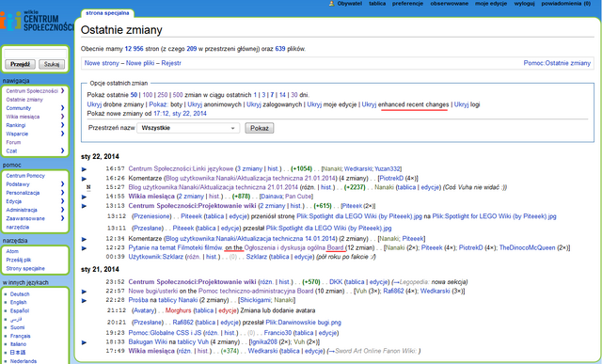Show changes from last 14 days
The width and height of the screenshot is (602, 364).
point(282,95)
